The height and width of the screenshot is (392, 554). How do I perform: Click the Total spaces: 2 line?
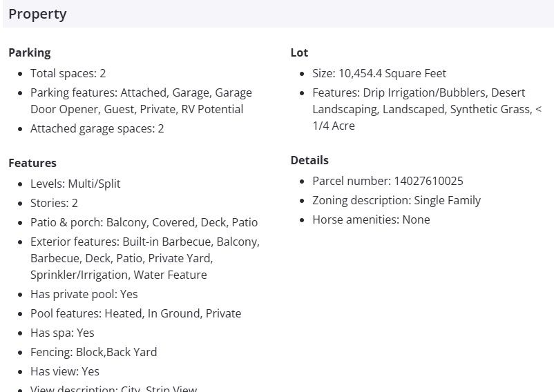click(68, 73)
